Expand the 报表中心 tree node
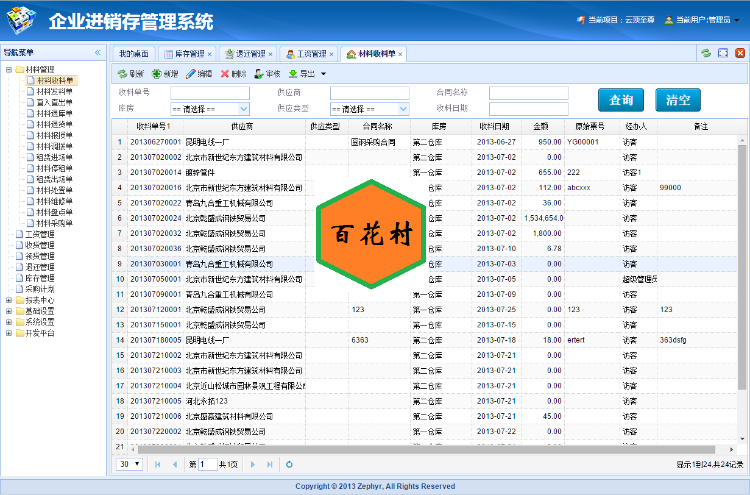This screenshot has width=750, height=495. [9, 299]
